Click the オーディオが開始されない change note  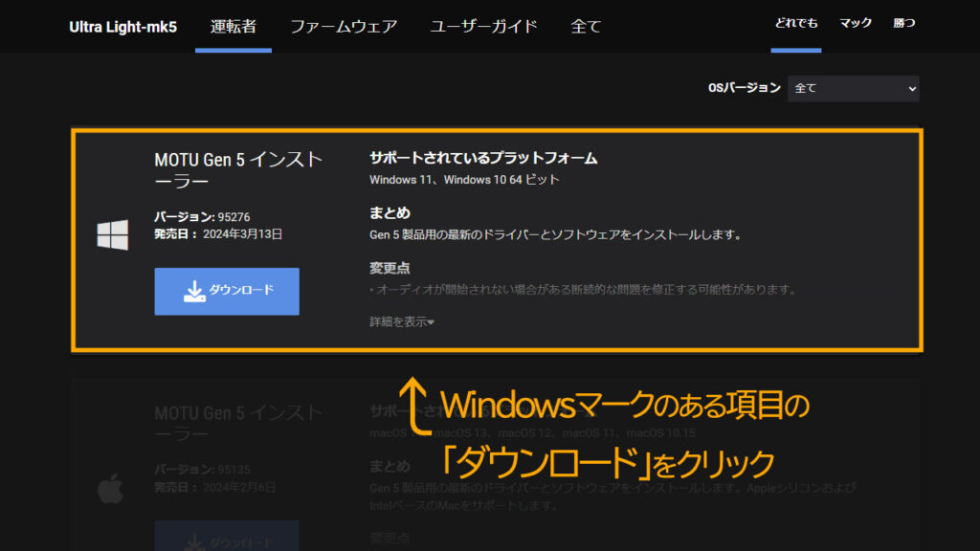pyautogui.click(x=583, y=290)
